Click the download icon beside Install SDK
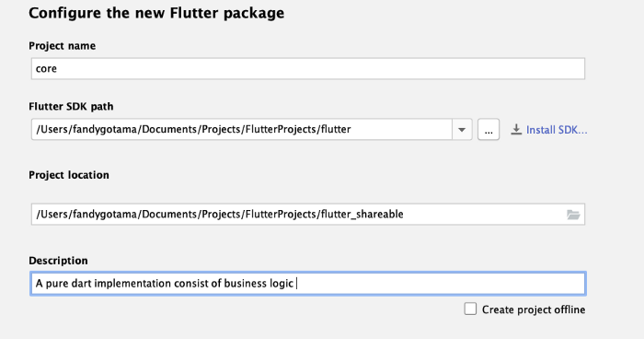The height and width of the screenshot is (339, 644). tap(516, 130)
